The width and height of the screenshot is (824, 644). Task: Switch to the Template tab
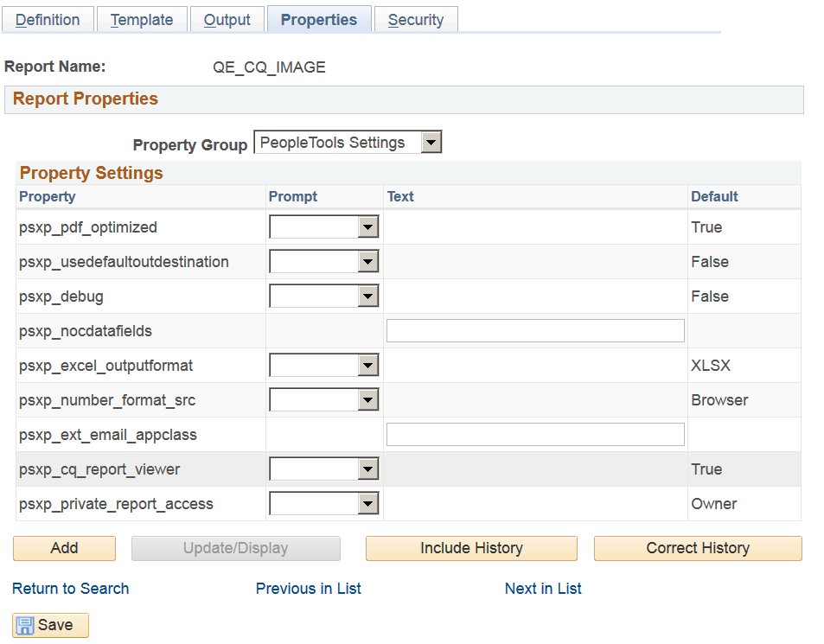point(142,20)
